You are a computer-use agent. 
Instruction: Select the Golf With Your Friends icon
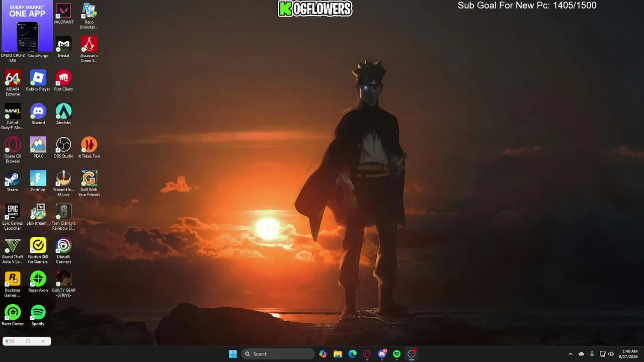tap(89, 184)
